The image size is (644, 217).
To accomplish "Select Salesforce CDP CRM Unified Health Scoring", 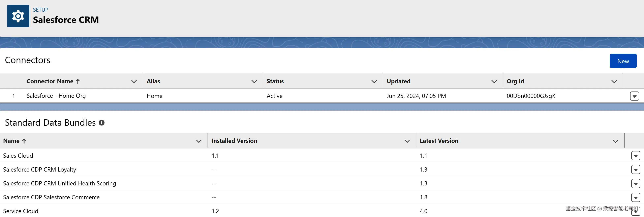I will (x=60, y=184).
